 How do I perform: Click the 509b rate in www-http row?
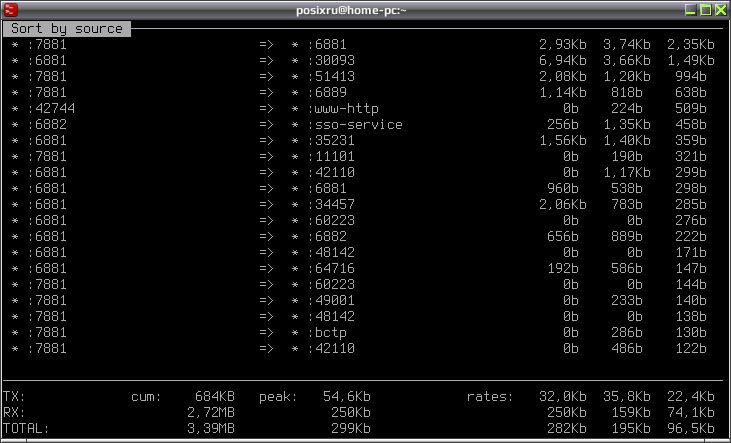pos(690,109)
